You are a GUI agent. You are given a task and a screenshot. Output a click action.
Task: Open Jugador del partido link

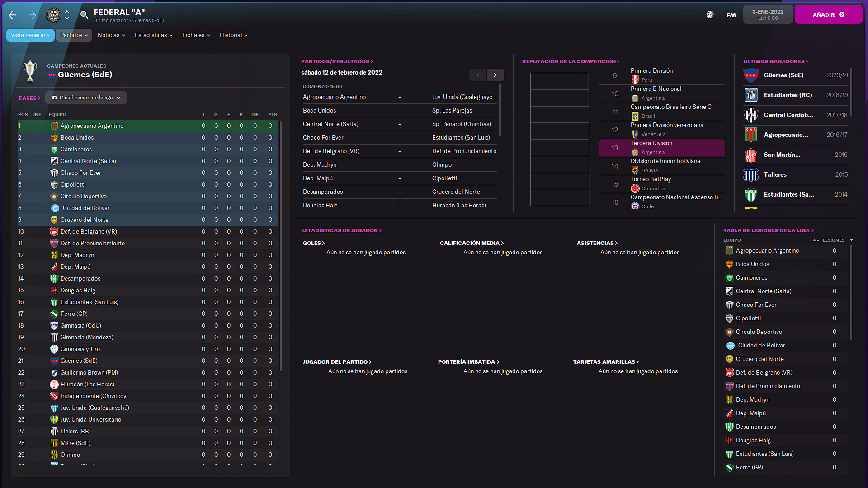point(337,362)
